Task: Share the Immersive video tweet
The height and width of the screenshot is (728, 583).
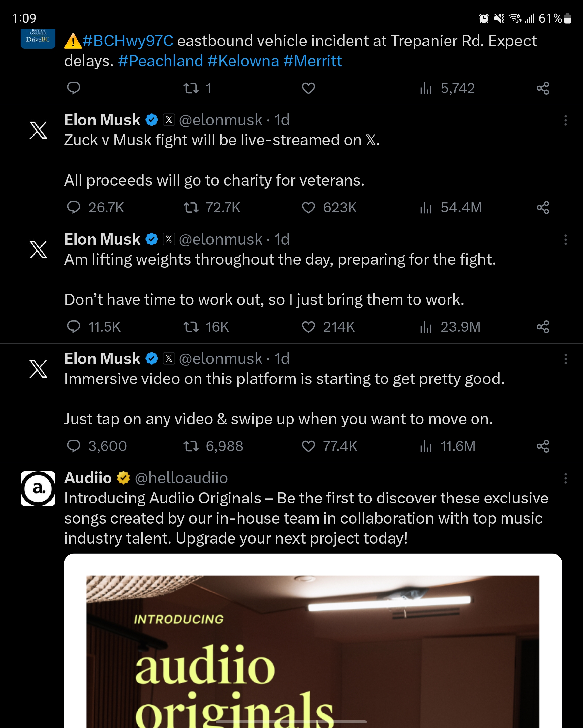Action: coord(543,446)
